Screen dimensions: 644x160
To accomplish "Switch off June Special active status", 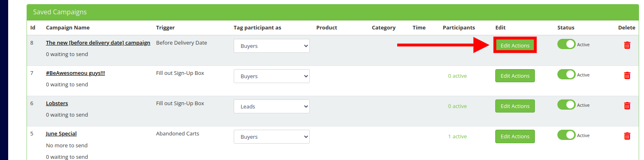I will coord(566,135).
